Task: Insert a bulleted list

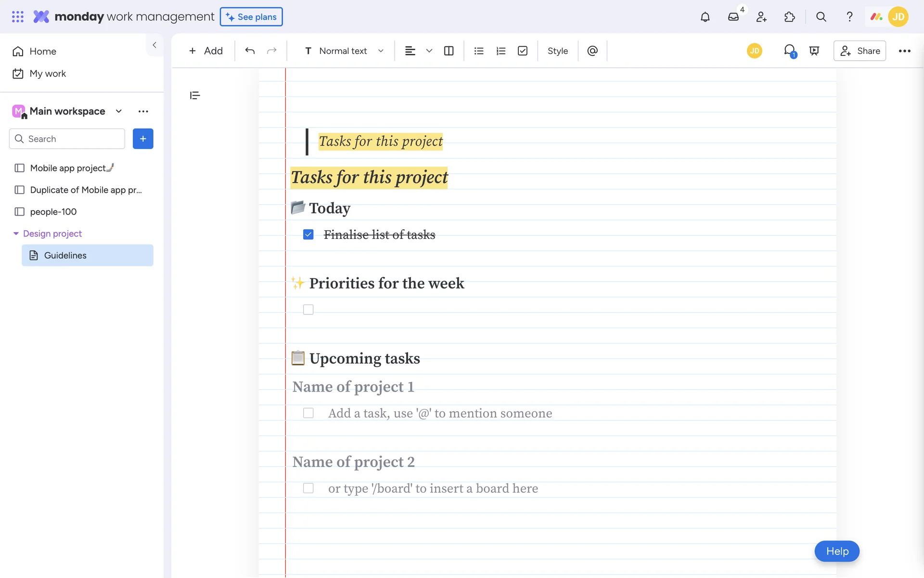Action: click(478, 51)
